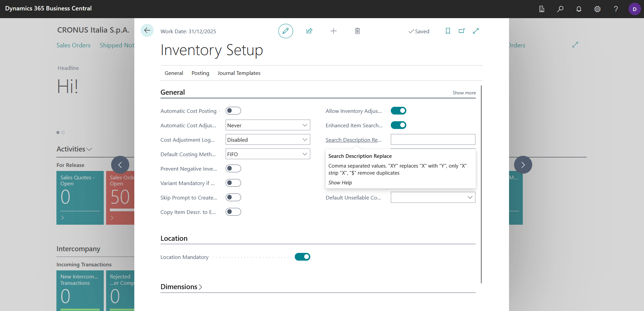Expand the Dimensions section
This screenshot has height=311, width=644.
click(x=181, y=287)
